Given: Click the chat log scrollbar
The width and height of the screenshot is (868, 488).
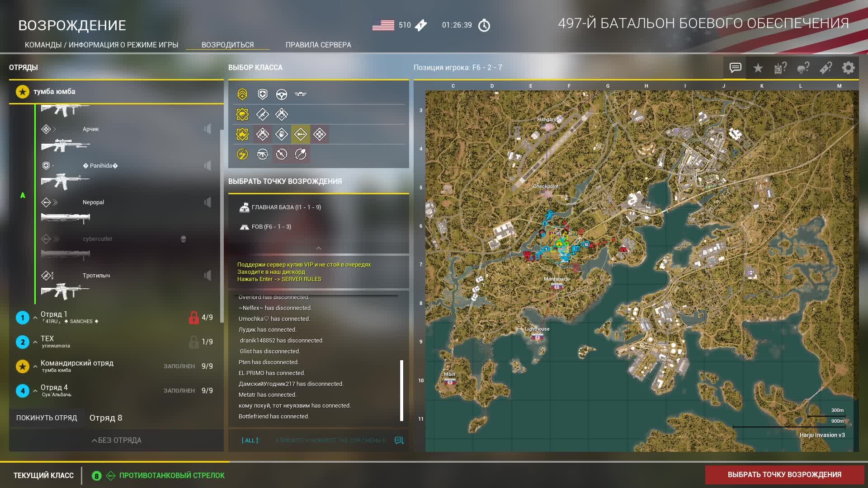Looking at the screenshot, I should coord(401,390).
